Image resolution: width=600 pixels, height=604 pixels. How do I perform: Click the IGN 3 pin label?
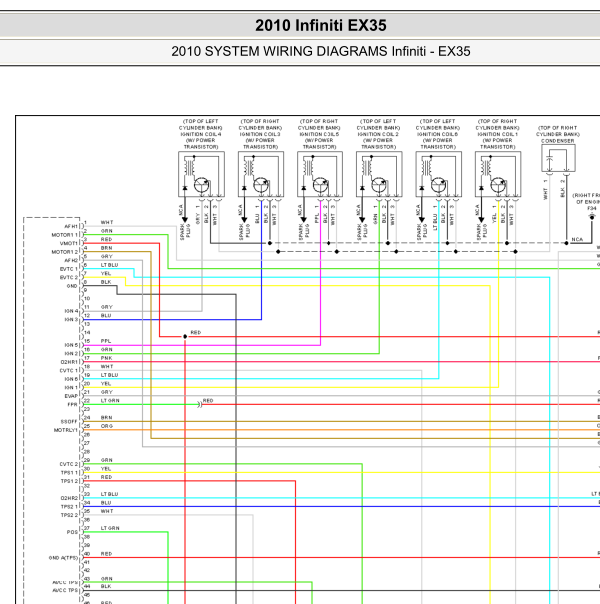pyautogui.click(x=71, y=319)
